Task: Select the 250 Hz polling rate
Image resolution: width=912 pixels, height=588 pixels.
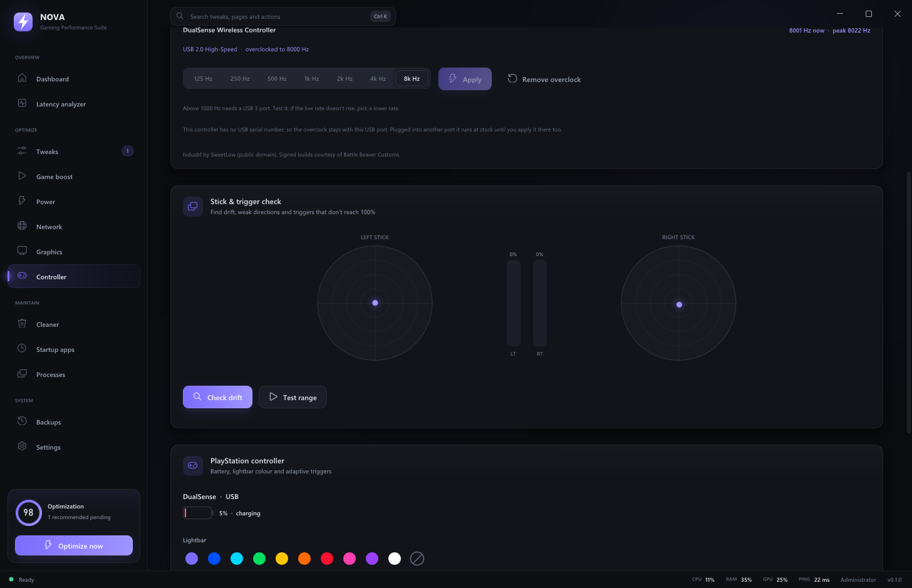Action: coord(240,79)
